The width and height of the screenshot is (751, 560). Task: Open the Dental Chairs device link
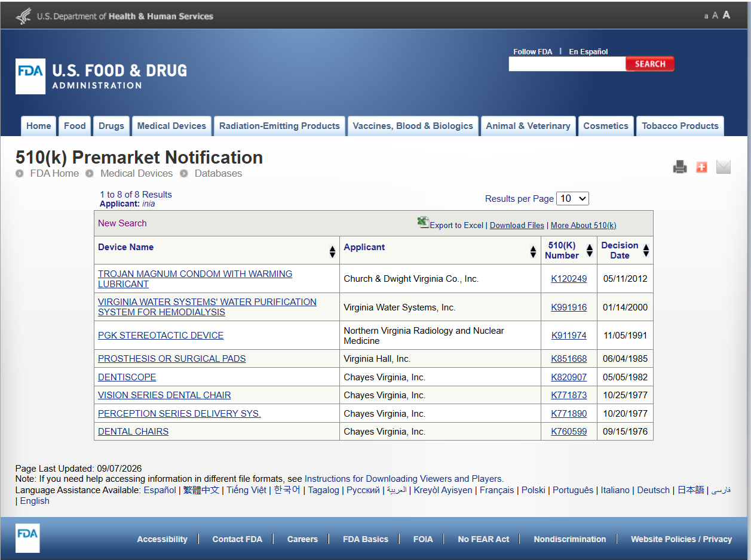click(133, 432)
